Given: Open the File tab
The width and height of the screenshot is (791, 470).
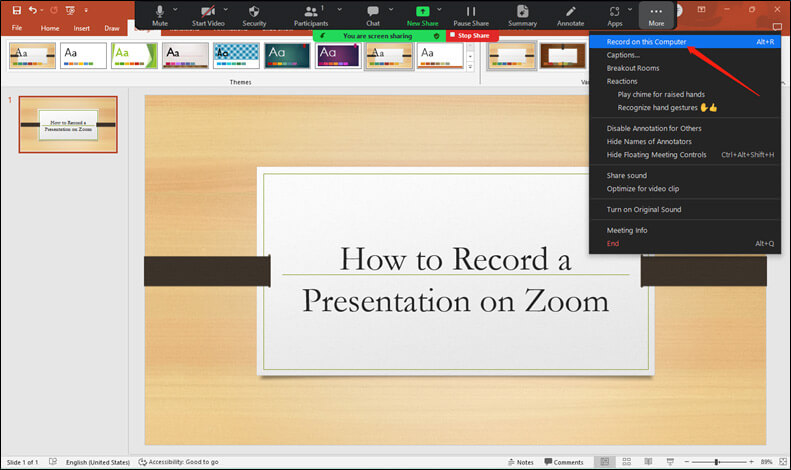Looking at the screenshot, I should [x=17, y=28].
